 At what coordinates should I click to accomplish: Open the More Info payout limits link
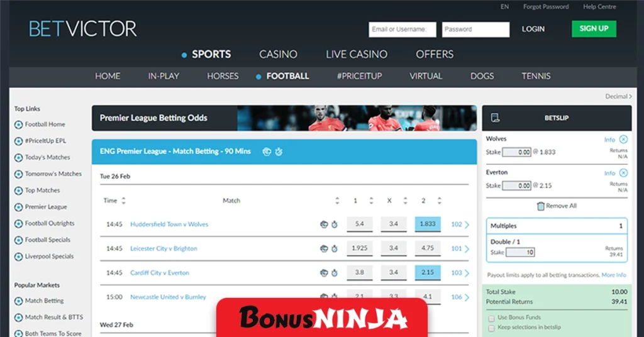click(x=614, y=275)
